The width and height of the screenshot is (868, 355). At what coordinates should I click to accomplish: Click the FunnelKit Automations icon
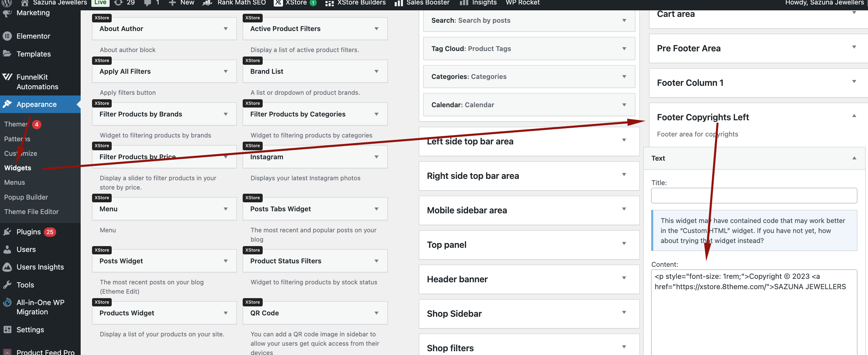[x=7, y=77]
